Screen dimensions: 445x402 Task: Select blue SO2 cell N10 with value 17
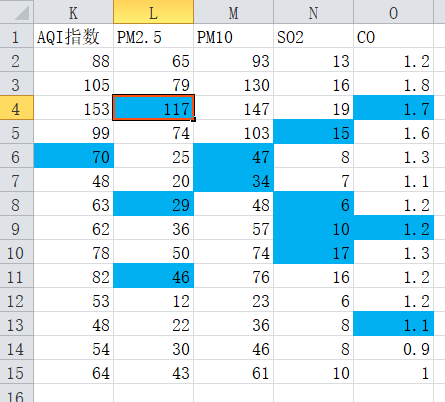coord(314,252)
